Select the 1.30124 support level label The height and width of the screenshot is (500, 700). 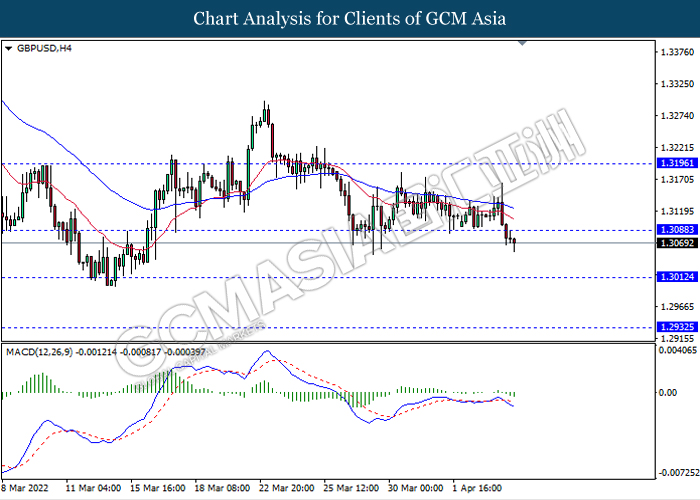tap(677, 277)
